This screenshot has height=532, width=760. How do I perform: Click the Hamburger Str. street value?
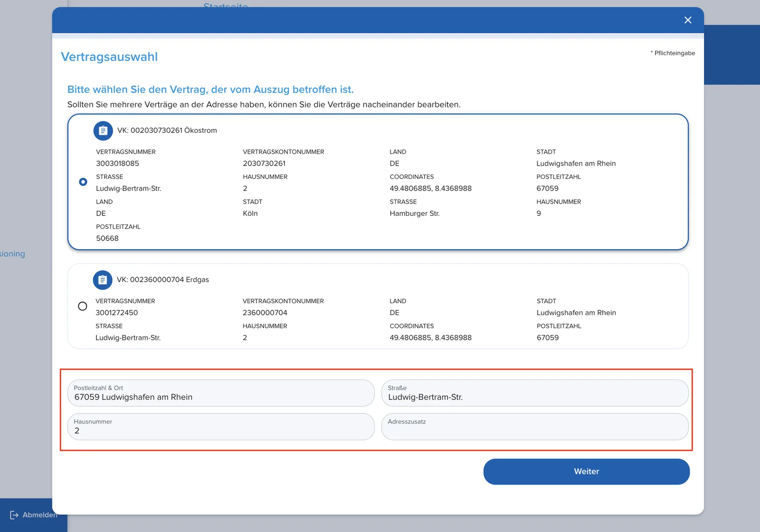415,214
